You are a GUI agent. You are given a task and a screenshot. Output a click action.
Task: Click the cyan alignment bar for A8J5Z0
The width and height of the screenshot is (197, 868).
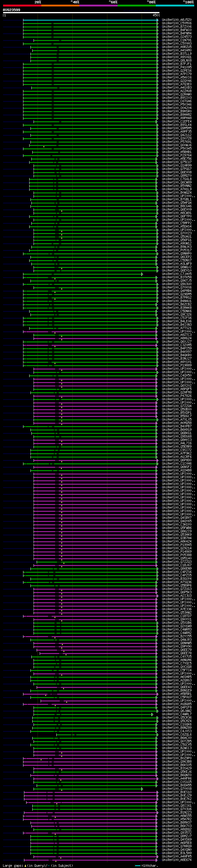coord(90,20)
